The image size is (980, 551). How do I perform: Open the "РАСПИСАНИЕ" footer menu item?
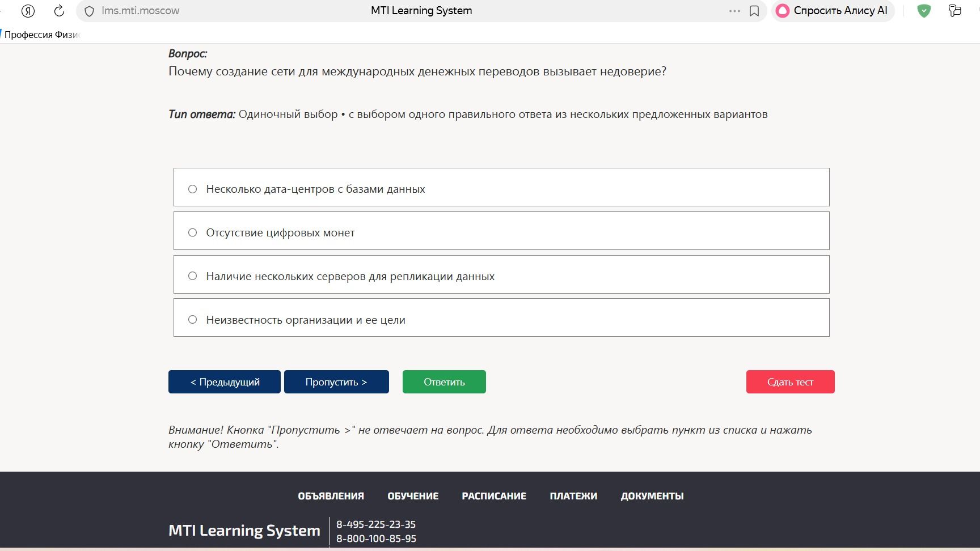click(x=494, y=496)
